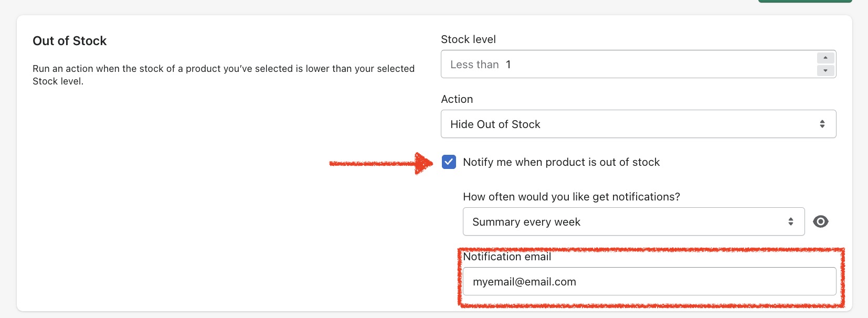Open the "Hide Out of Stock" action dropdown
The image size is (868, 318).
tap(638, 124)
